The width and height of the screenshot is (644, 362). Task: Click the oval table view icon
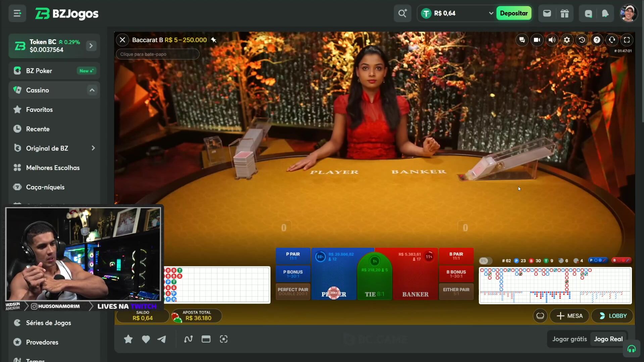(540, 316)
